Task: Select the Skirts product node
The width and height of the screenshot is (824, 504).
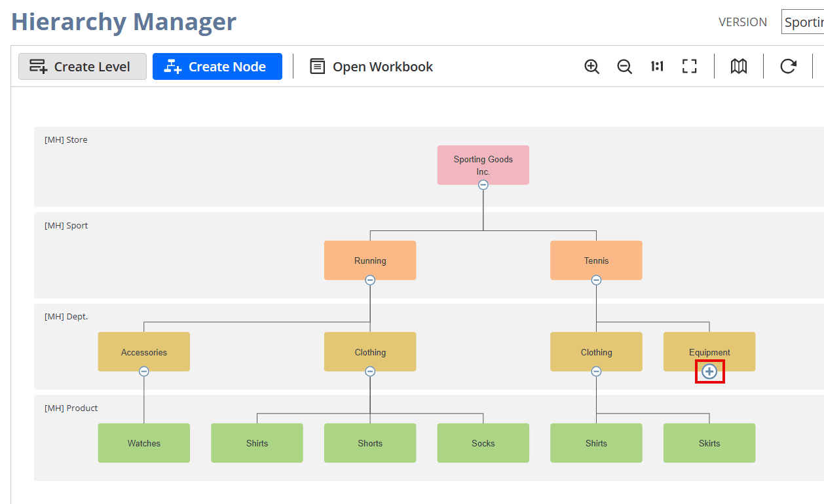Action: point(709,443)
